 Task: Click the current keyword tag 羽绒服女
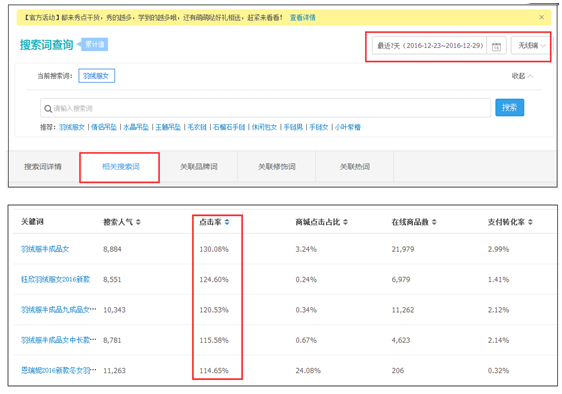tap(96, 76)
